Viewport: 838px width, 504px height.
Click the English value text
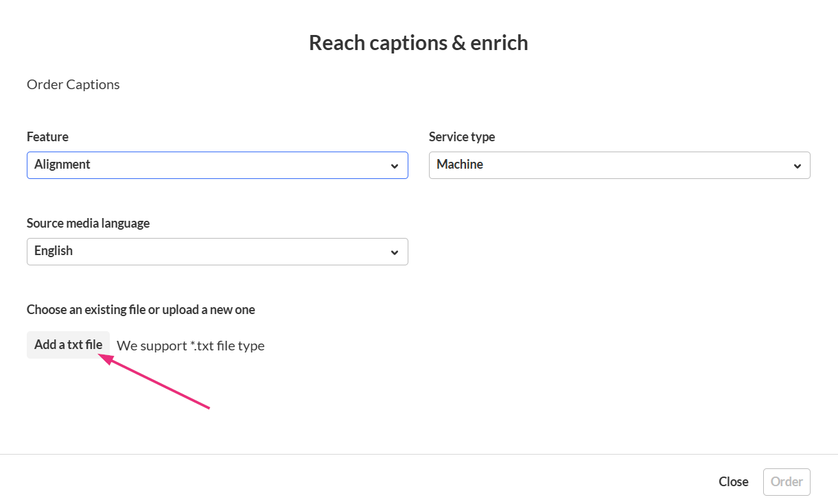tap(54, 251)
